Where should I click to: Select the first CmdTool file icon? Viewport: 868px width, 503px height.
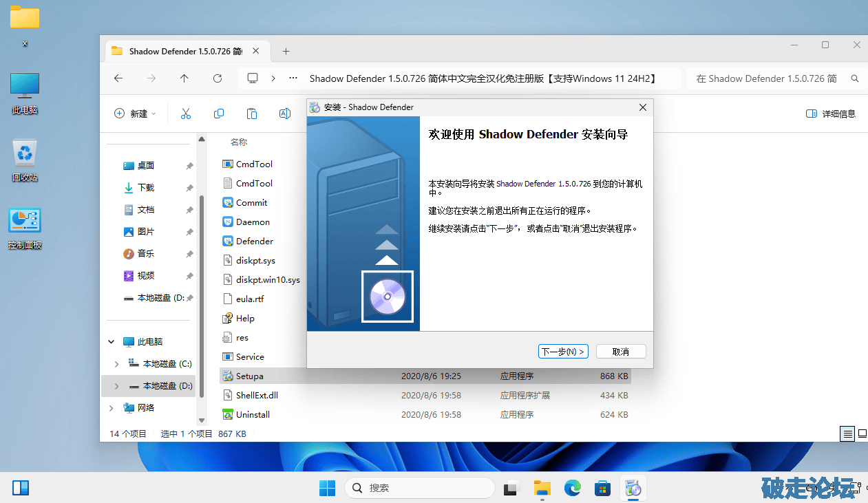click(x=229, y=164)
